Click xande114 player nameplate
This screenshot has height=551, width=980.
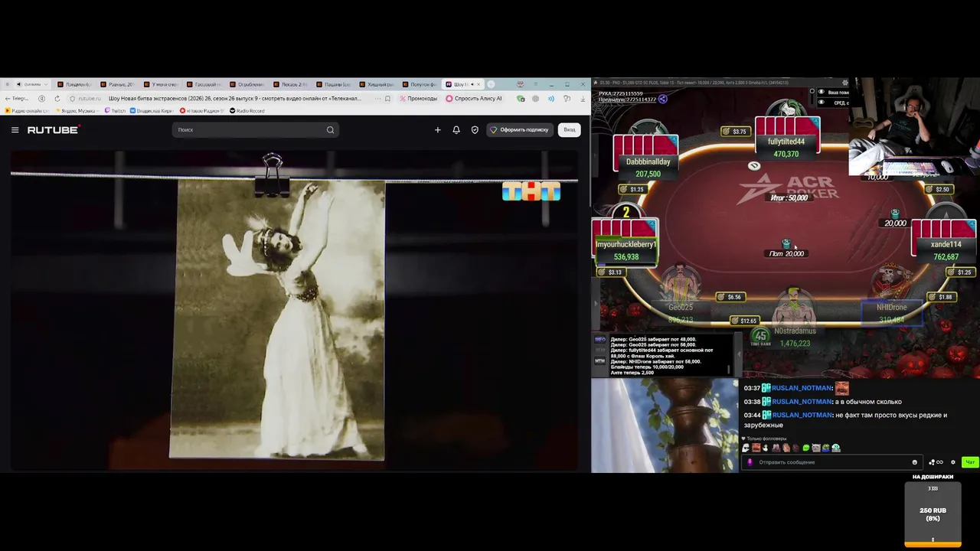946,250
